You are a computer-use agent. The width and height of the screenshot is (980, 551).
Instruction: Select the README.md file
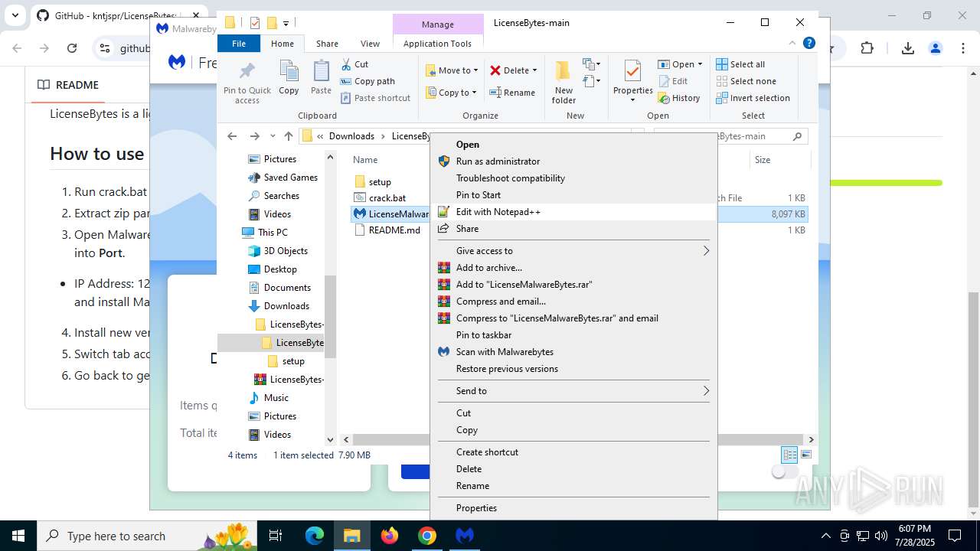click(394, 230)
